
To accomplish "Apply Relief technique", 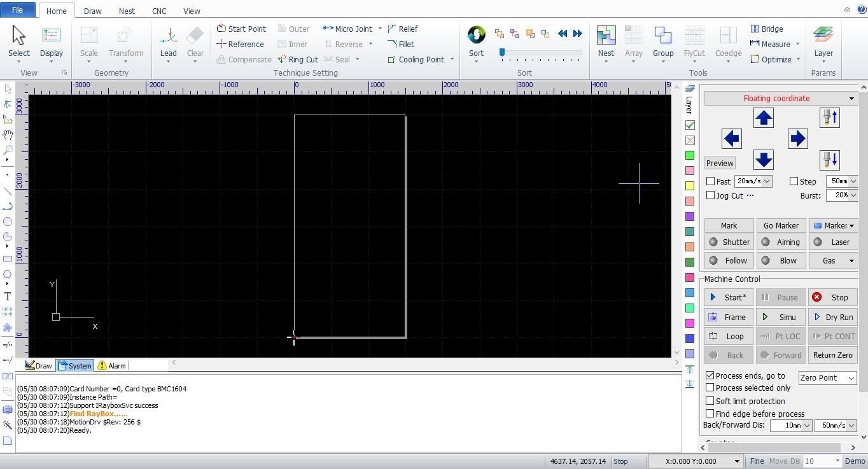I will (x=402, y=29).
